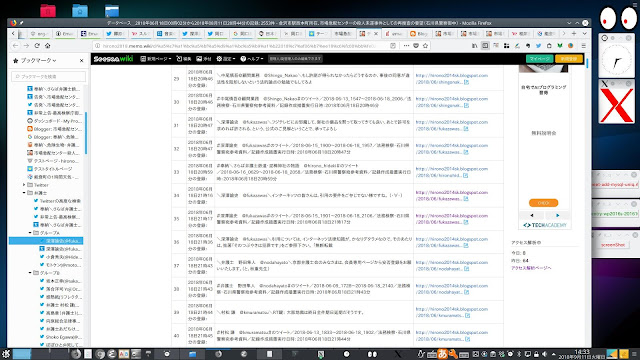Screen dimensions: 640x360
Task: Collapse the グループA bookmark folder
Action: (30, 233)
